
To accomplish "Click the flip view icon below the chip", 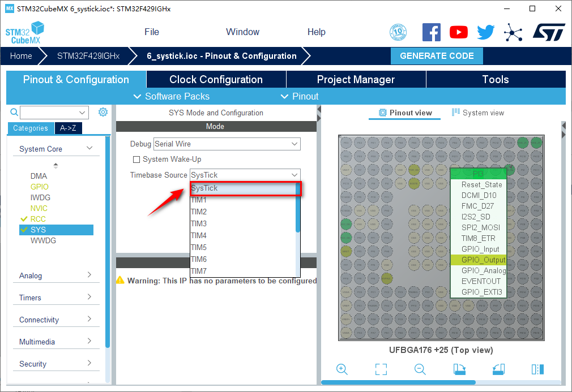I will click(537, 369).
